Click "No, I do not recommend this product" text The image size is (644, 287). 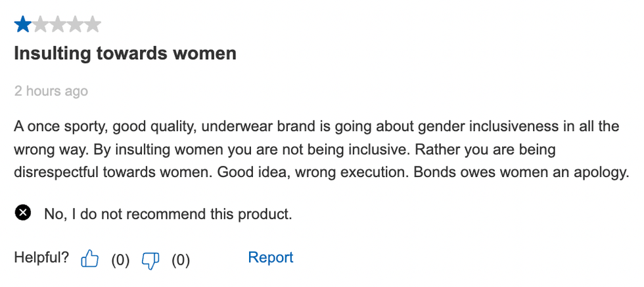click(168, 214)
